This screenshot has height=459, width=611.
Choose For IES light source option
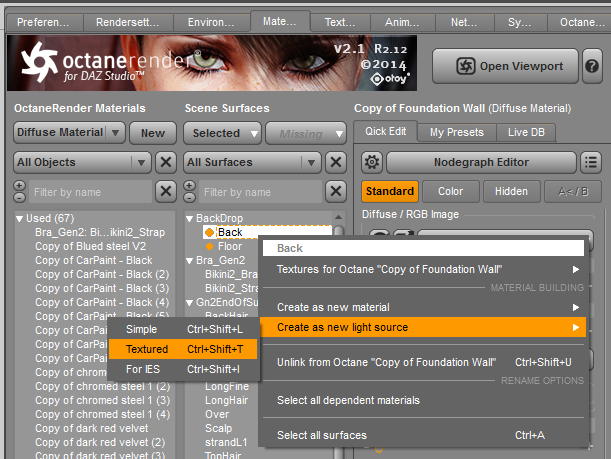click(183, 369)
